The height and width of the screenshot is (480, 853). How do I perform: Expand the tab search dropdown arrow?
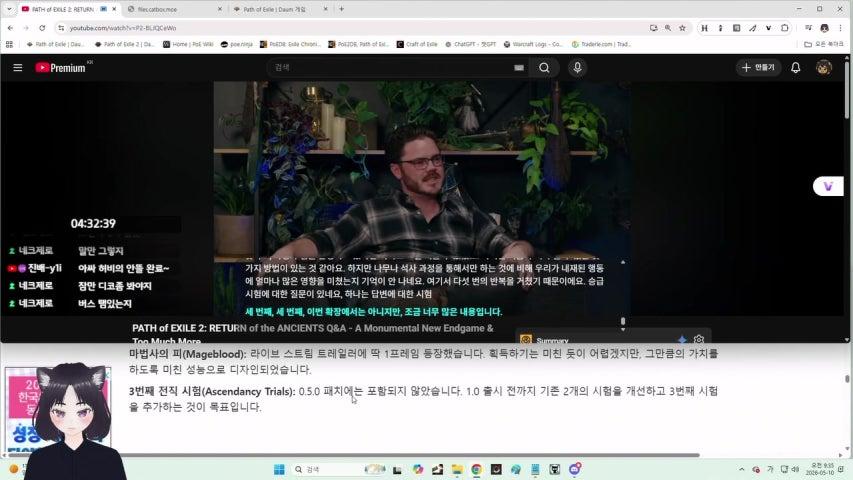click(9, 9)
